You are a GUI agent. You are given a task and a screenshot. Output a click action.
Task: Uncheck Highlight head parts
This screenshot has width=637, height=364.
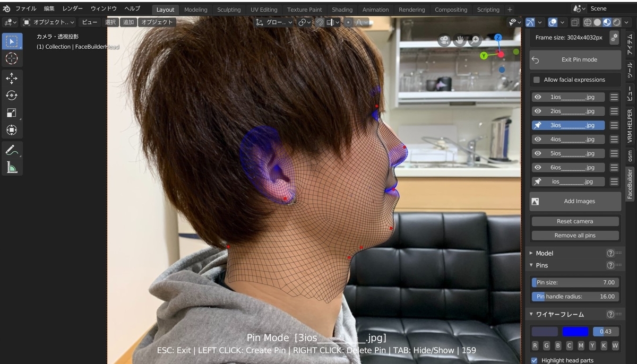pyautogui.click(x=533, y=360)
